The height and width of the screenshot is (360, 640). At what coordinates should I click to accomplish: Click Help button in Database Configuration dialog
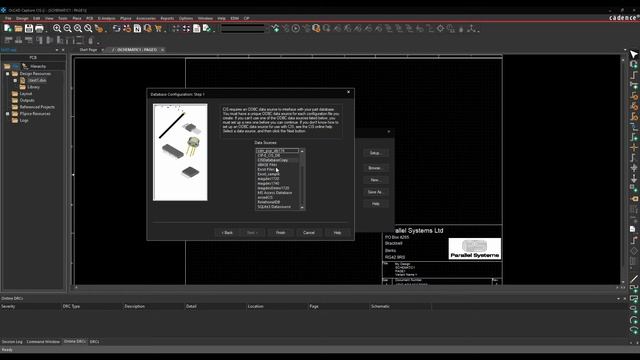[338, 233]
